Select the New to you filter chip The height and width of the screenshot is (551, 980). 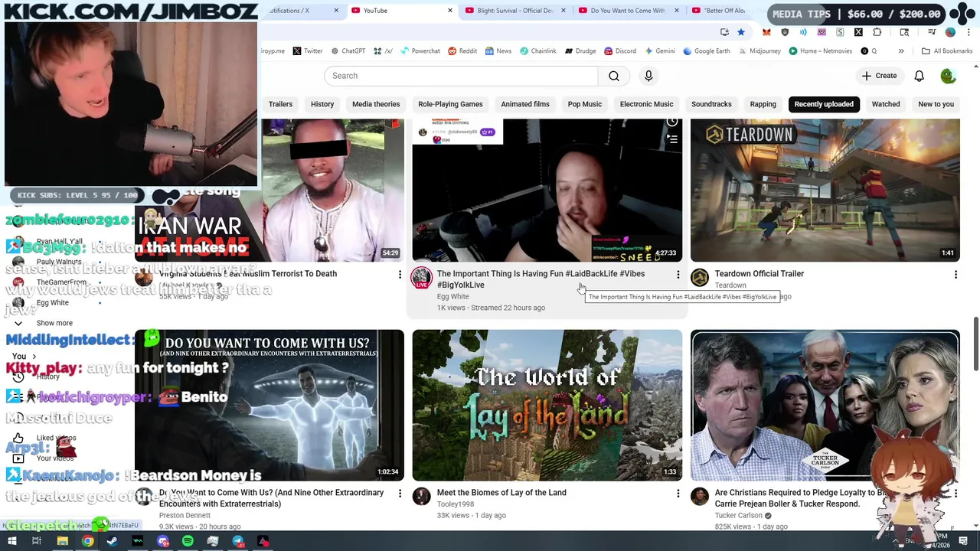(936, 104)
